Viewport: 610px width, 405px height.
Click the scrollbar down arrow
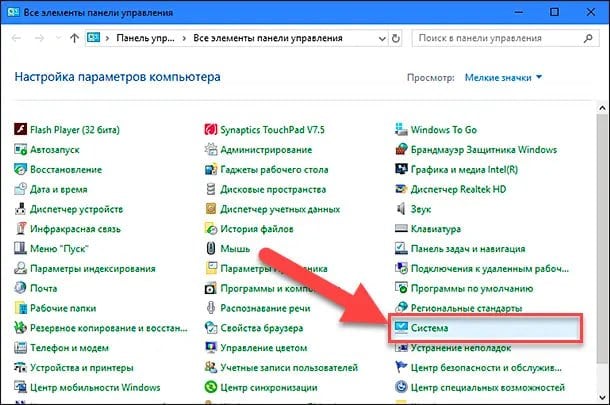602,397
